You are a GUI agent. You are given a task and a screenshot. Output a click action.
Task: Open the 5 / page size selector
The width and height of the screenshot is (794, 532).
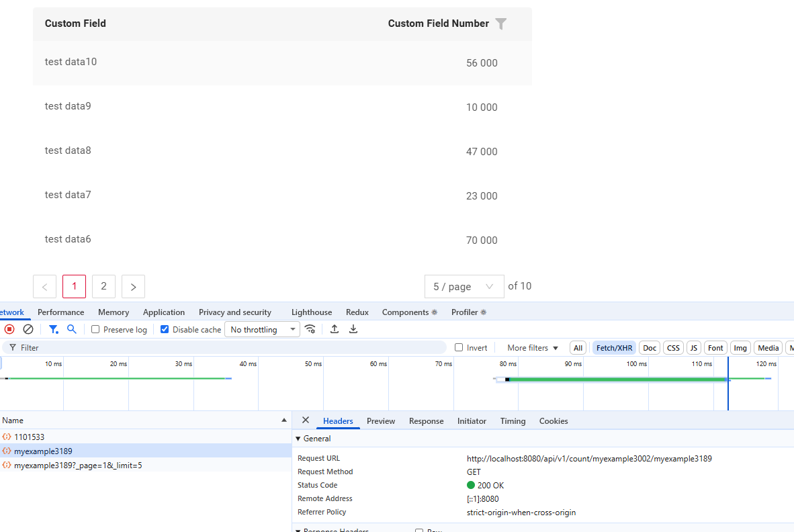pyautogui.click(x=464, y=287)
